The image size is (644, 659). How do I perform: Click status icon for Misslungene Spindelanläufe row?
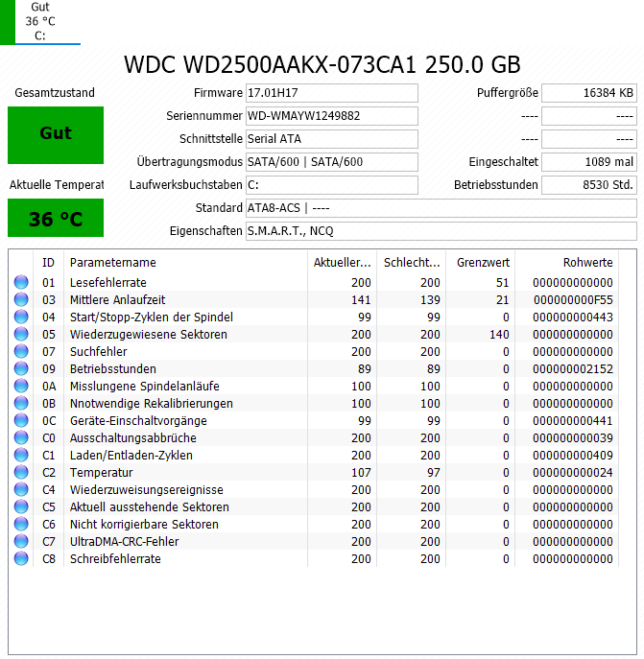(21, 386)
